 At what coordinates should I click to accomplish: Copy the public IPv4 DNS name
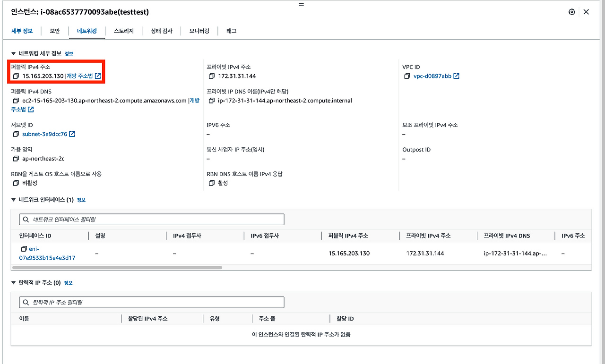point(16,101)
